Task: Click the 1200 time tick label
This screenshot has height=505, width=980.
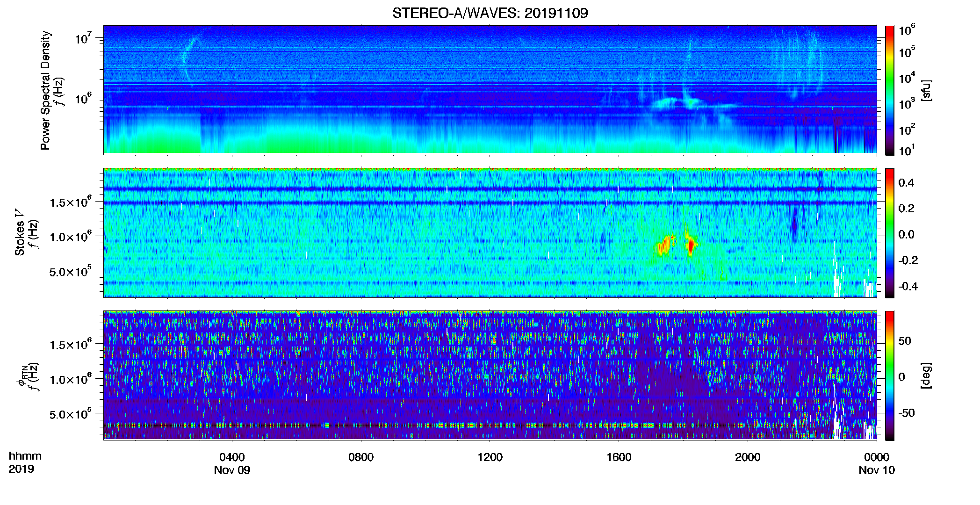Action: 490,457
